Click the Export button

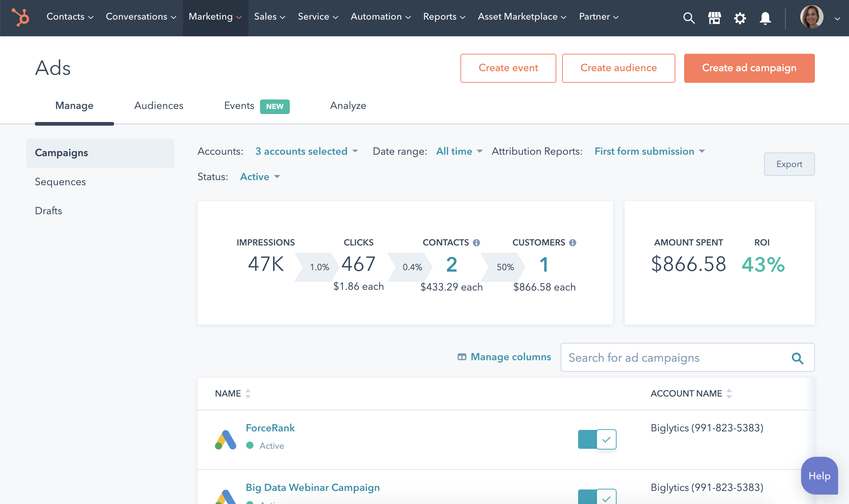789,164
